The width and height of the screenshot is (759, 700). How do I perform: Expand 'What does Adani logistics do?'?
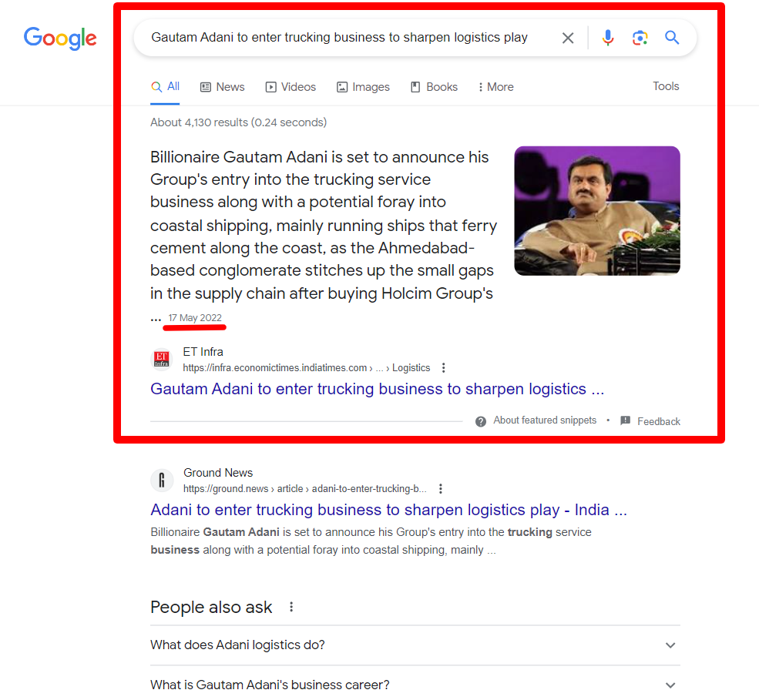coord(670,645)
